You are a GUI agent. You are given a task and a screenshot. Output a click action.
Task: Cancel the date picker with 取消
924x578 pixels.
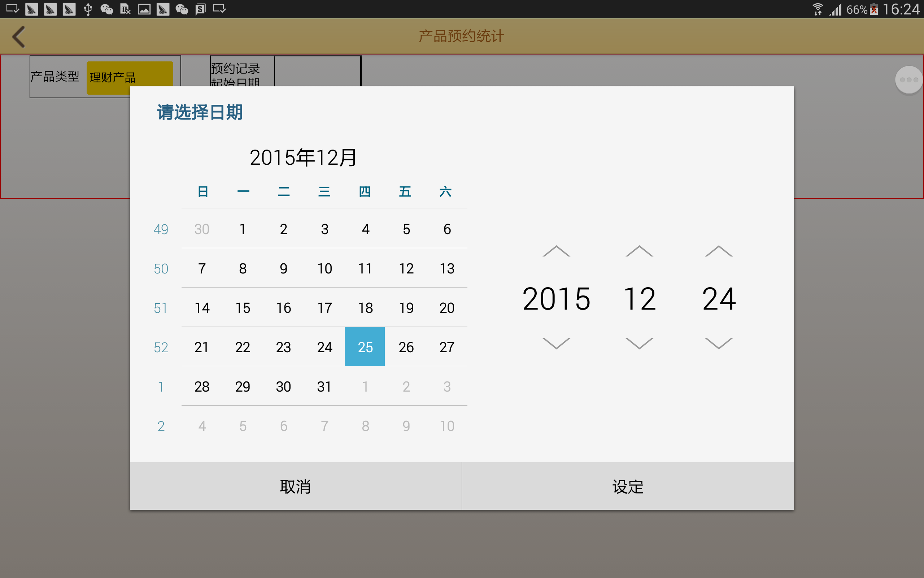[296, 486]
